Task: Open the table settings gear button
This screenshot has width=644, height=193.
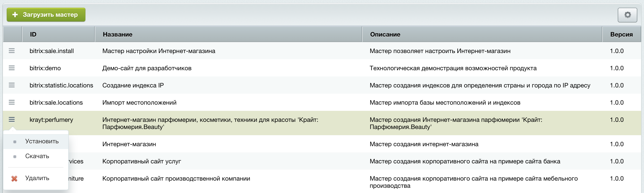Action: tap(627, 15)
